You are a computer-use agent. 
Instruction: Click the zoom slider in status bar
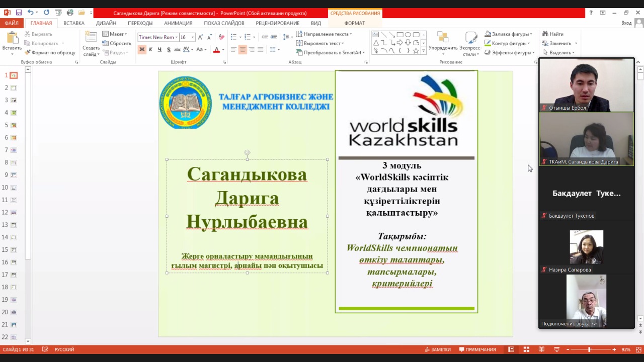(x=590, y=349)
